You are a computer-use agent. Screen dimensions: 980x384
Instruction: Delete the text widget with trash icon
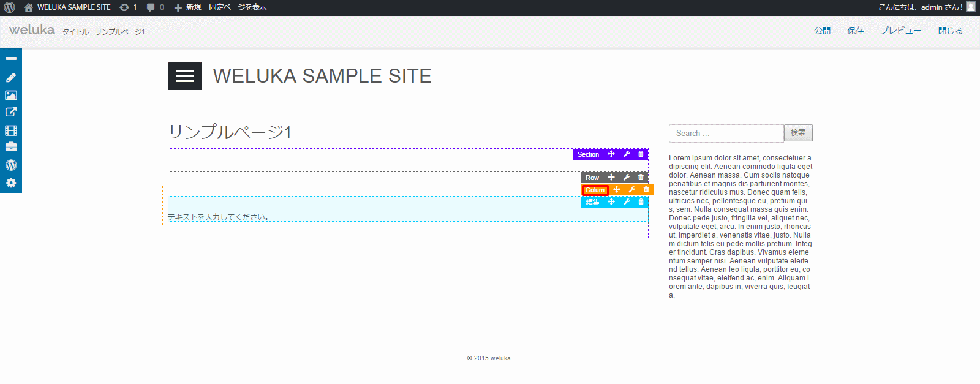click(x=641, y=201)
